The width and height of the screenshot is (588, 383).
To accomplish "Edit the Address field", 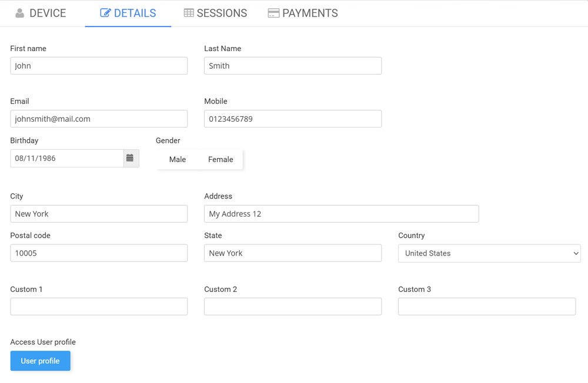I will pos(341,214).
